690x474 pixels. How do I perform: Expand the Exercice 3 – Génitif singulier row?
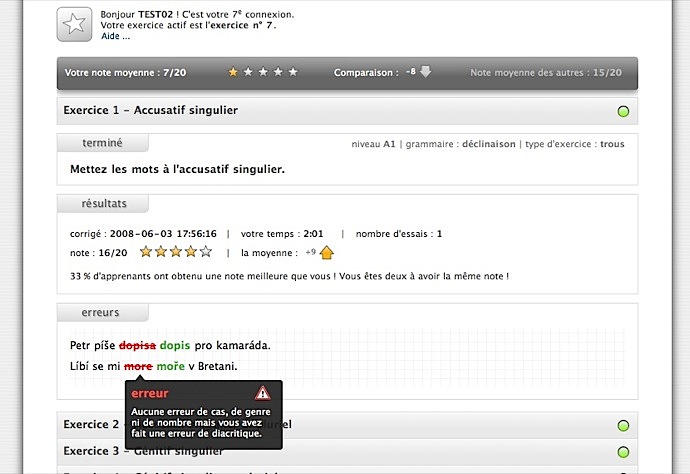pos(347,452)
